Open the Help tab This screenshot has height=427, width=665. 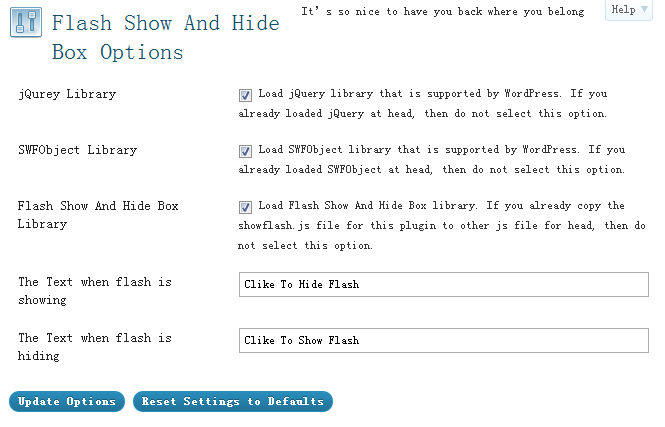pyautogui.click(x=629, y=10)
